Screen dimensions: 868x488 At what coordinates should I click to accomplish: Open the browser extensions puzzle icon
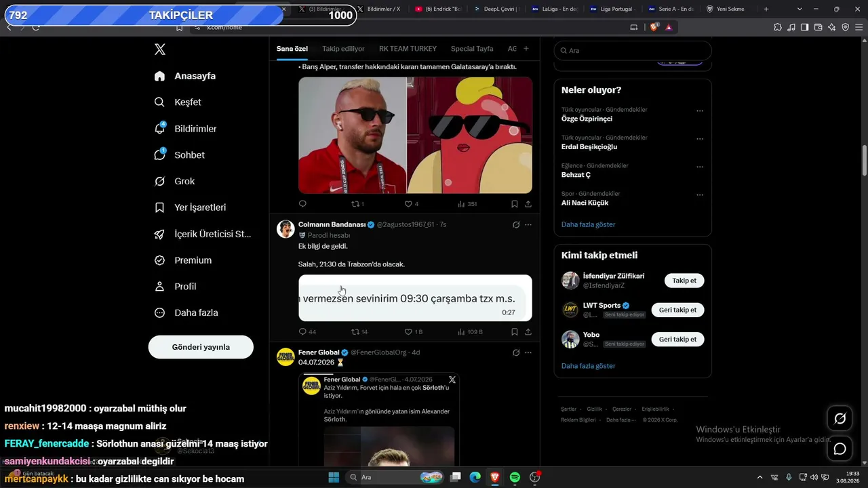click(x=778, y=27)
